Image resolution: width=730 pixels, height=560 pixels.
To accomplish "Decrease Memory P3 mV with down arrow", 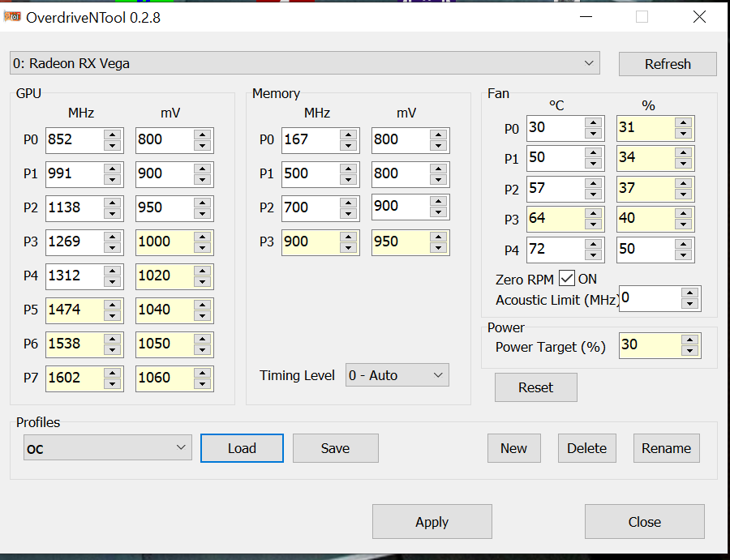I will 438,248.
